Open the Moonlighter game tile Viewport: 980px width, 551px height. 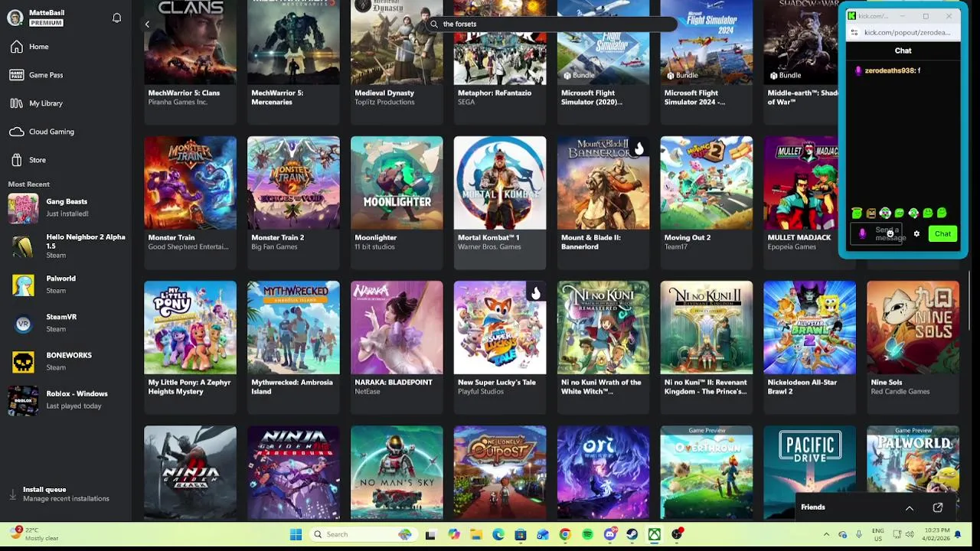pos(397,202)
